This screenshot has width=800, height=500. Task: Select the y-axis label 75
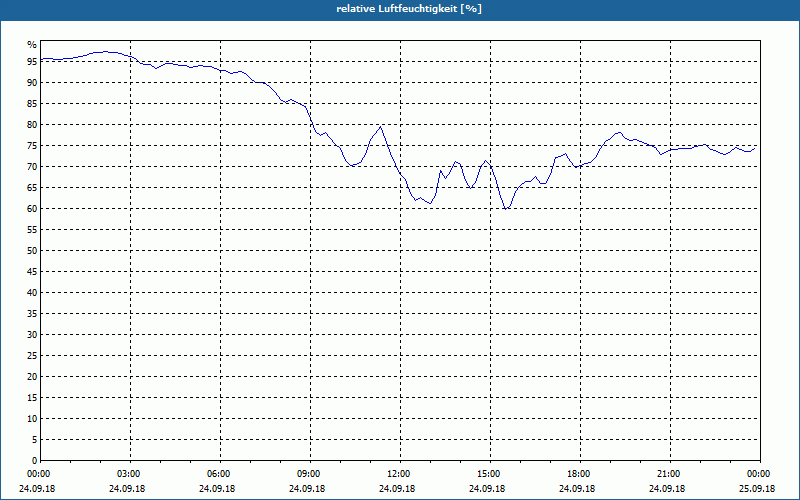32,145
